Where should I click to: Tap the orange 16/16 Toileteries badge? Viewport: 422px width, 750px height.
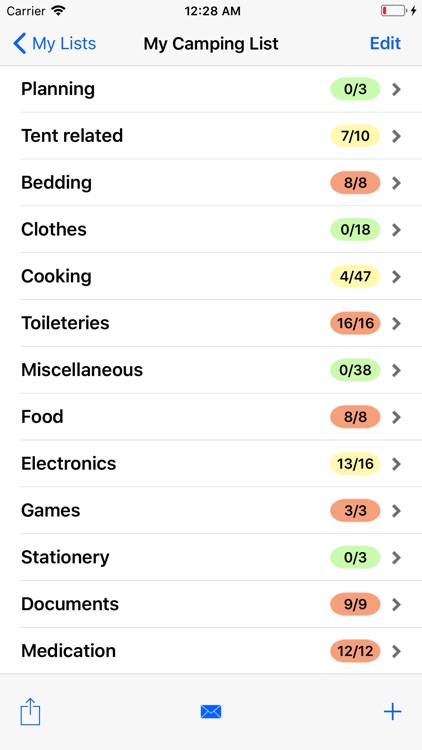(355, 324)
